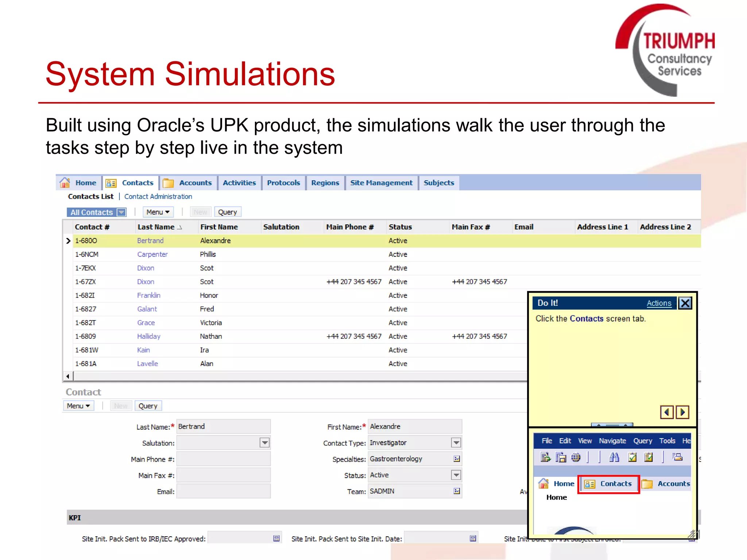This screenshot has width=747, height=560.
Task: Go to previous step with left arrow
Action: (667, 412)
